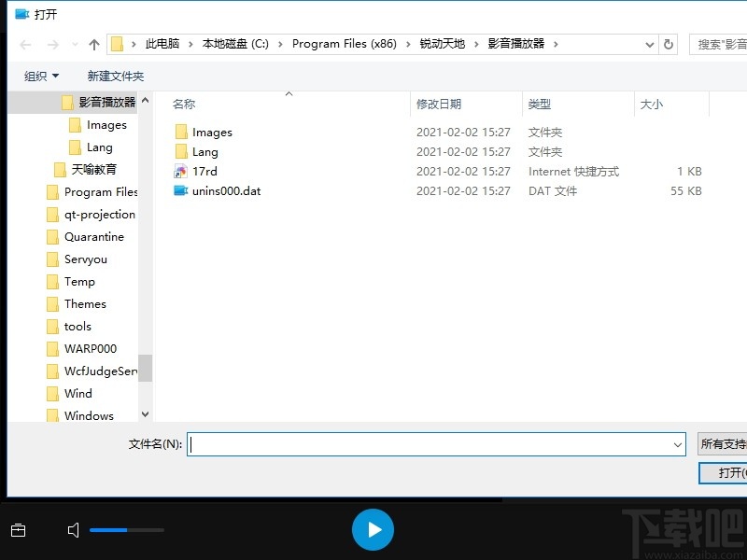747x560 pixels.
Task: Open the playlist panel icon at bottom left
Action: tap(18, 529)
